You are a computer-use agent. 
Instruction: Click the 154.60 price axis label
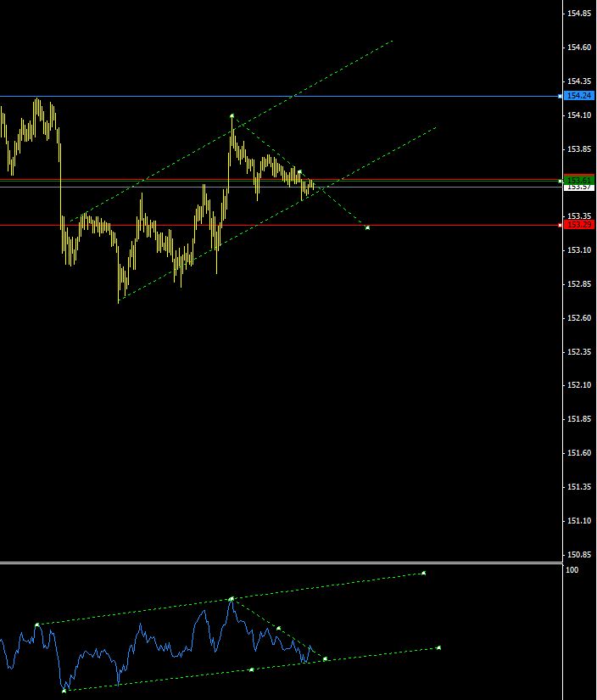click(x=579, y=48)
